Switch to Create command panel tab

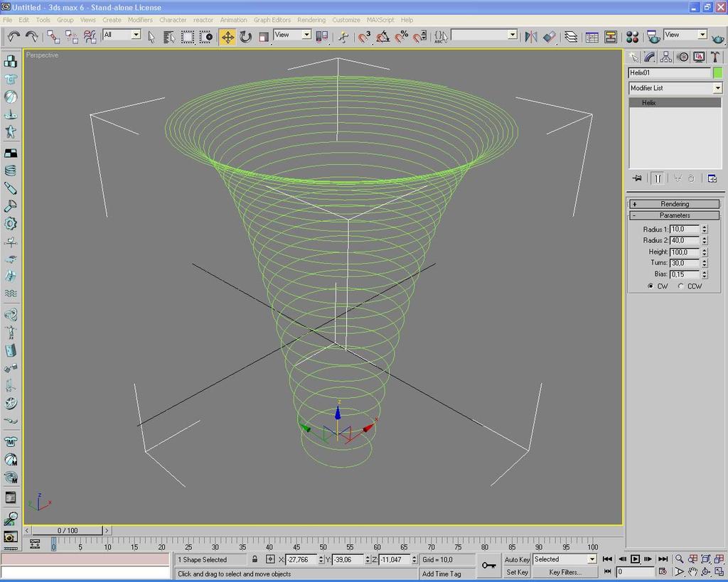coord(633,57)
